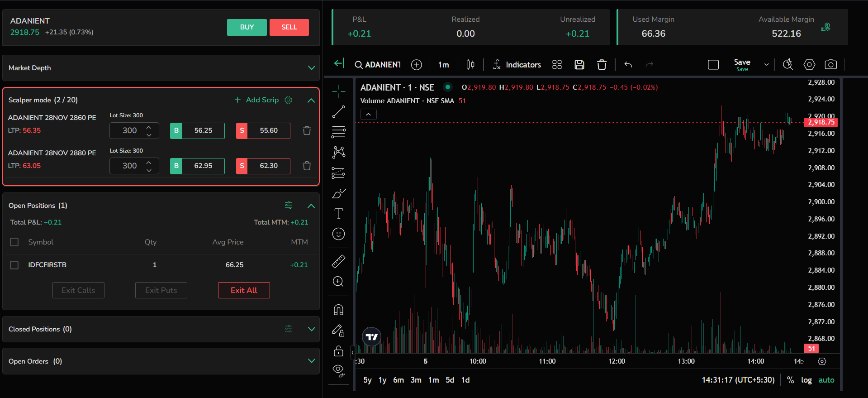This screenshot has height=398, width=868.
Task: Delete the ADANIENT 2880 PE scrip
Action: coord(307,166)
